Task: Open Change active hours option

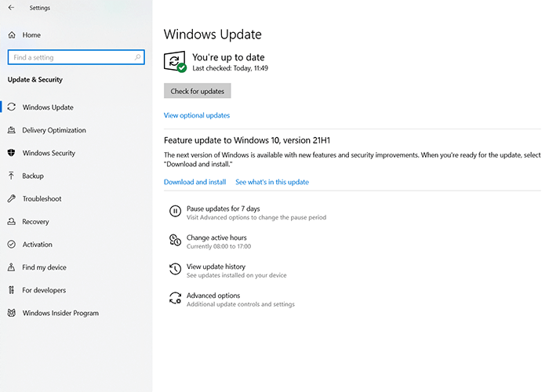Action: pos(216,238)
